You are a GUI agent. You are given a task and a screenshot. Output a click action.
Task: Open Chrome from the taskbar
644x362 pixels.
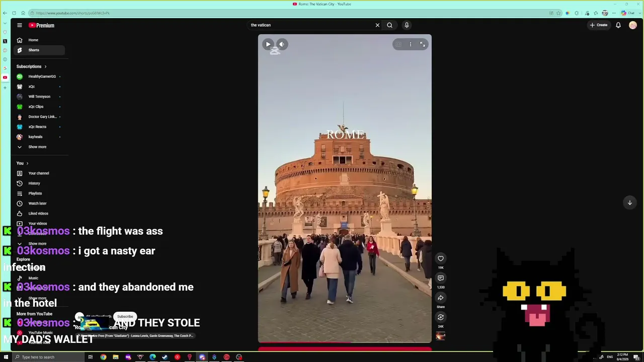tap(103, 357)
